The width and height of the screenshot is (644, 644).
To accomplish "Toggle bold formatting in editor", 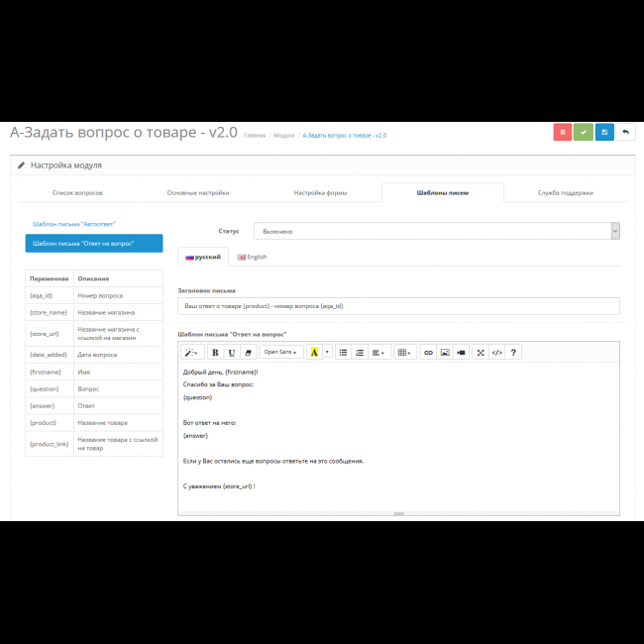I will 215,352.
